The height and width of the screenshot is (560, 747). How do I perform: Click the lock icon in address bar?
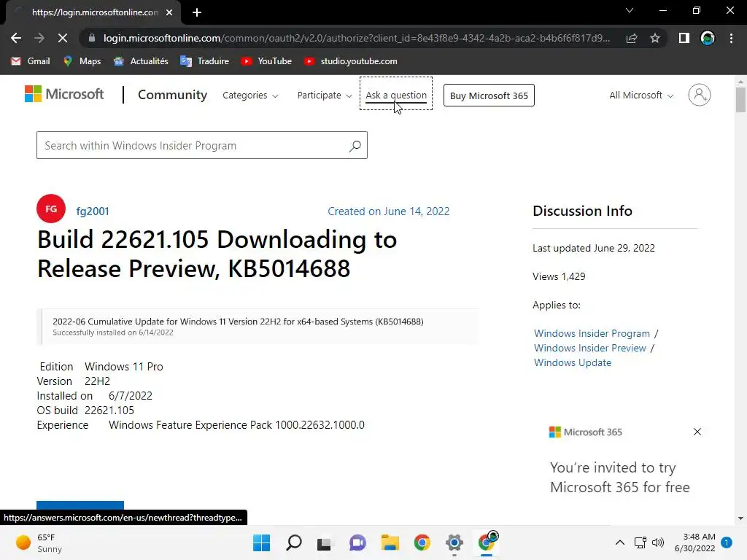(x=92, y=38)
